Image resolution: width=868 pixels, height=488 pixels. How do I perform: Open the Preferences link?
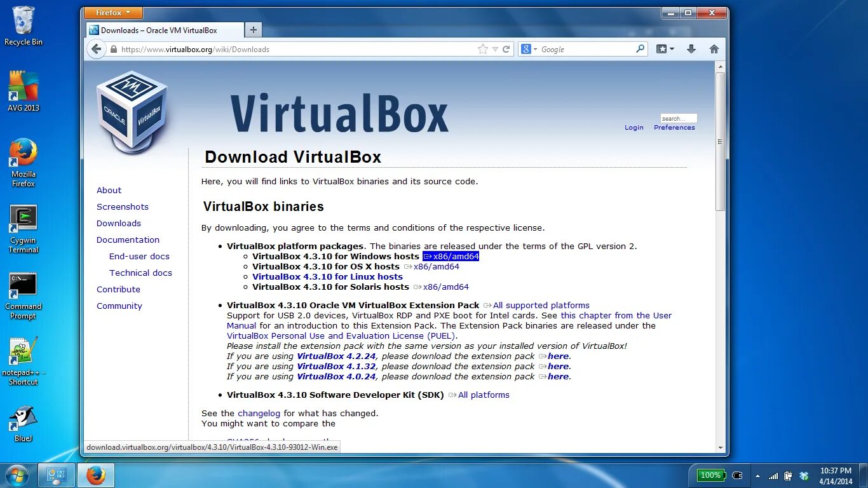point(674,127)
